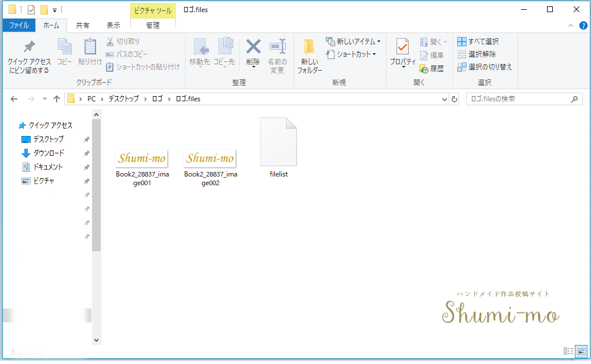Switch to Home (ホーム) tab
Screen dimensions: 591x364
coord(51,25)
